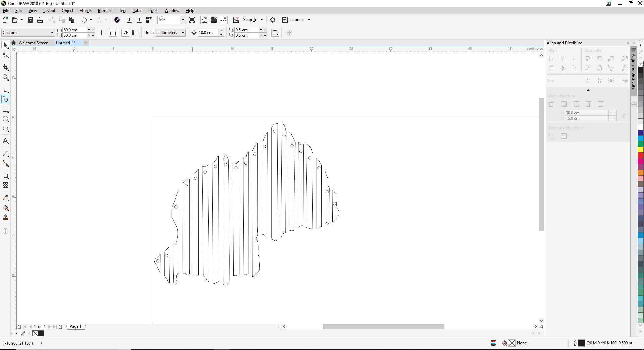Toggle Show grid
Screen dimensions: 644x350
(214, 20)
